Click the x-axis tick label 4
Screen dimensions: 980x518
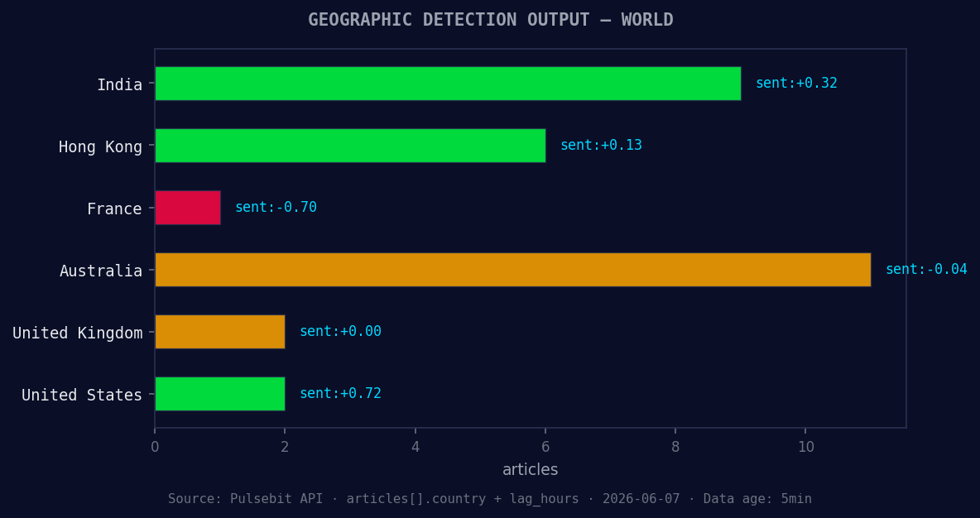[x=415, y=448]
